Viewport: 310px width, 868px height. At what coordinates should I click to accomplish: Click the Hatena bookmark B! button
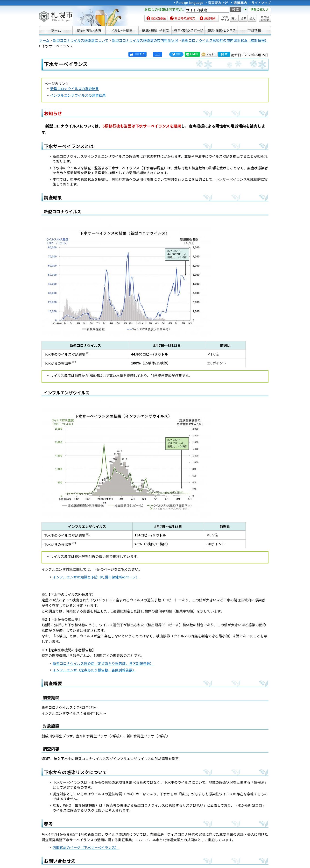[x=224, y=54]
